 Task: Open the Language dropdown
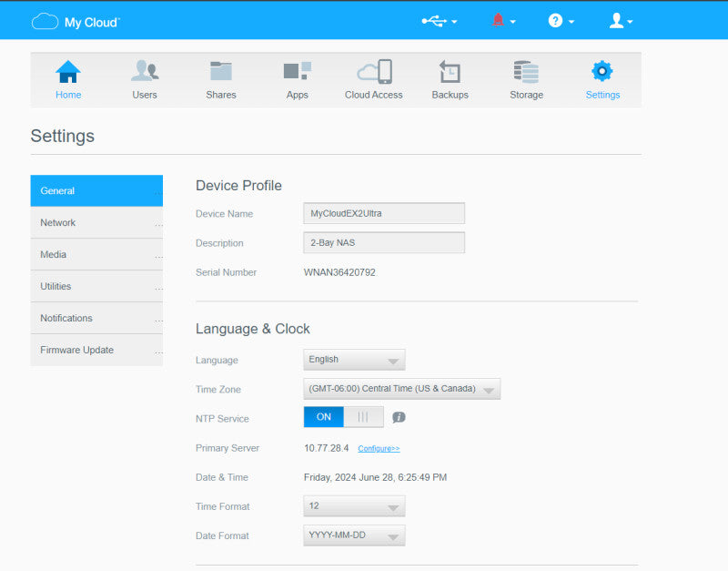[354, 360]
